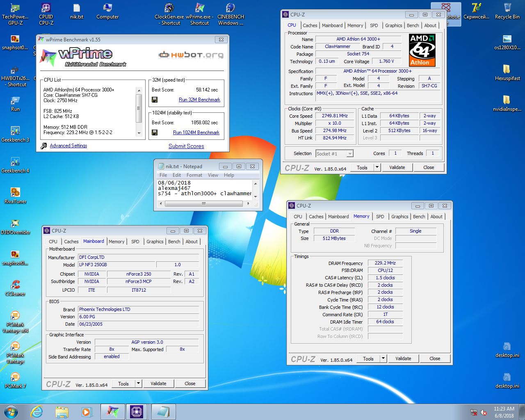Click volume icon in system tray
The image size is (525, 420).
[483, 412]
